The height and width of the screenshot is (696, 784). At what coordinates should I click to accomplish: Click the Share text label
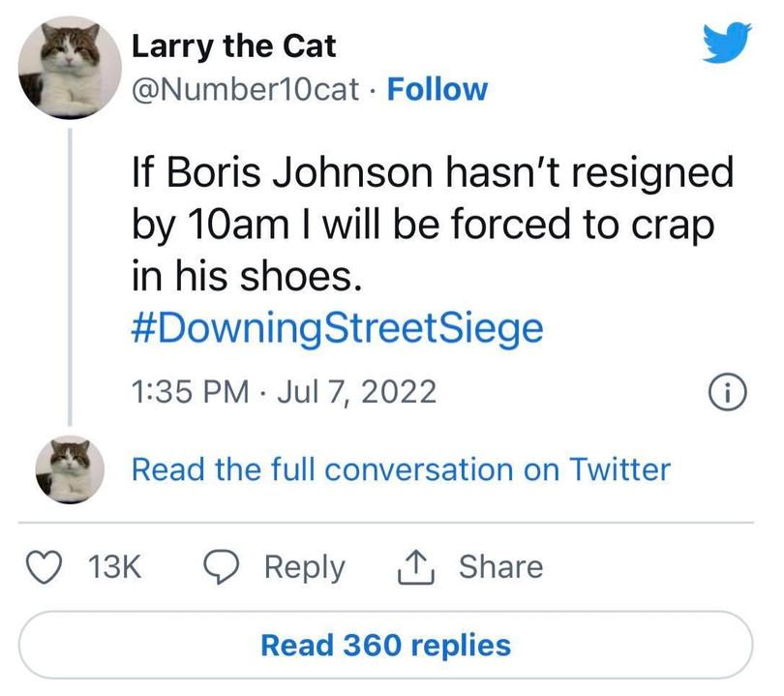[x=500, y=567]
